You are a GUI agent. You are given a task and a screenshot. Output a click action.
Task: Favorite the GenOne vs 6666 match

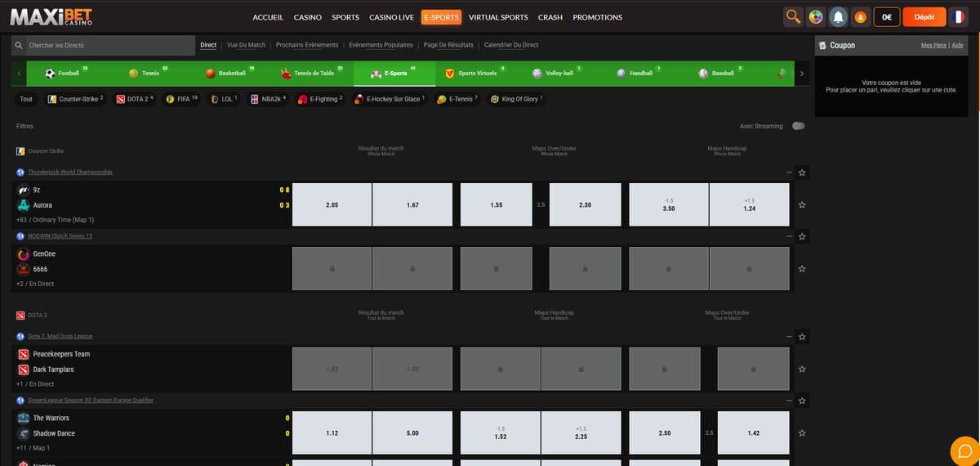pyautogui.click(x=802, y=268)
